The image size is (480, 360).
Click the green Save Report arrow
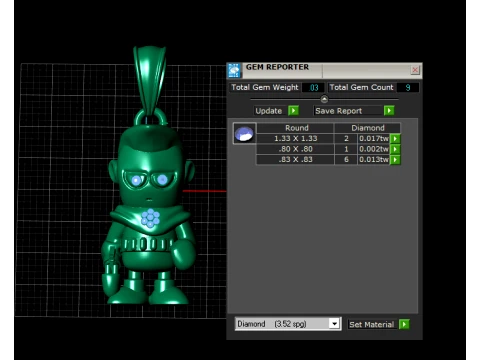(x=389, y=111)
